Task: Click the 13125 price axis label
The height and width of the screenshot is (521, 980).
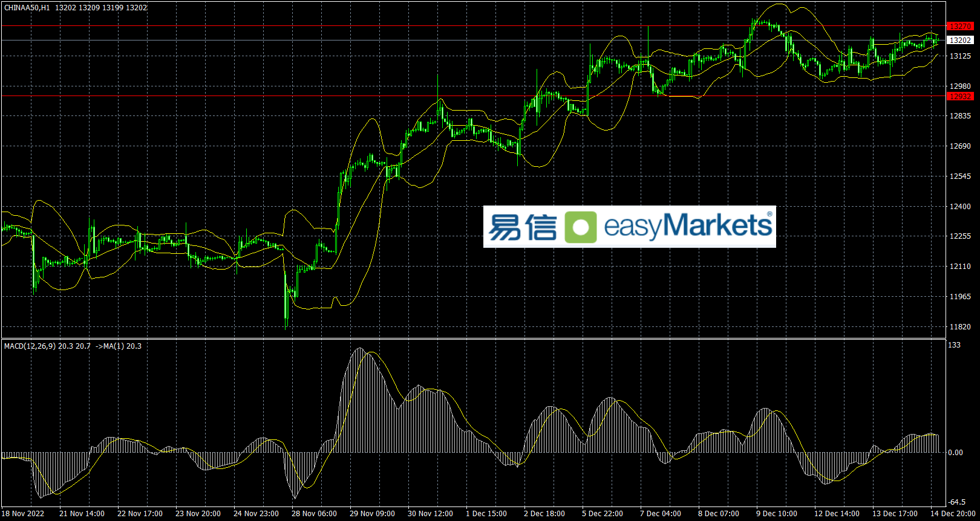Action: [x=960, y=56]
